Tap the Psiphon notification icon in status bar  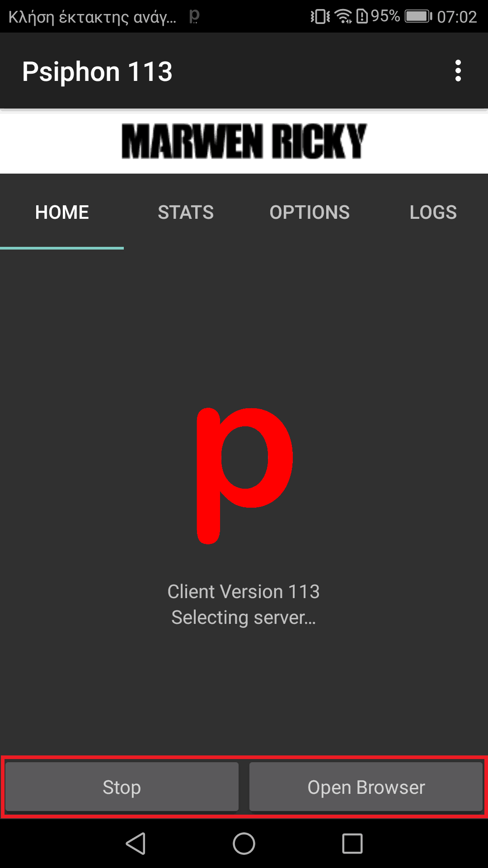pos(194,17)
